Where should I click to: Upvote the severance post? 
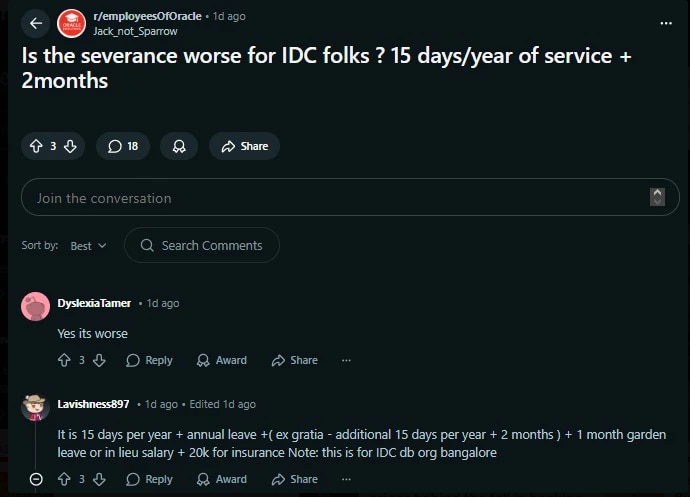[36, 146]
